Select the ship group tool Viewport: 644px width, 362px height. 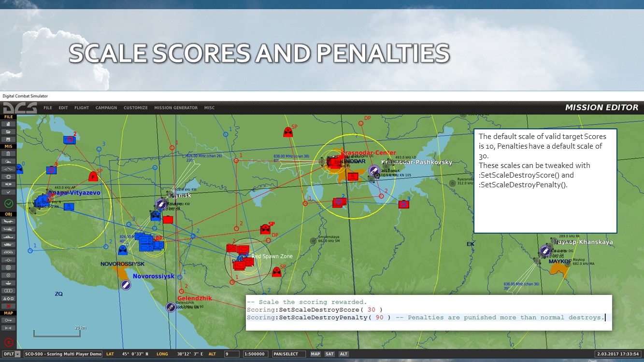point(8,237)
